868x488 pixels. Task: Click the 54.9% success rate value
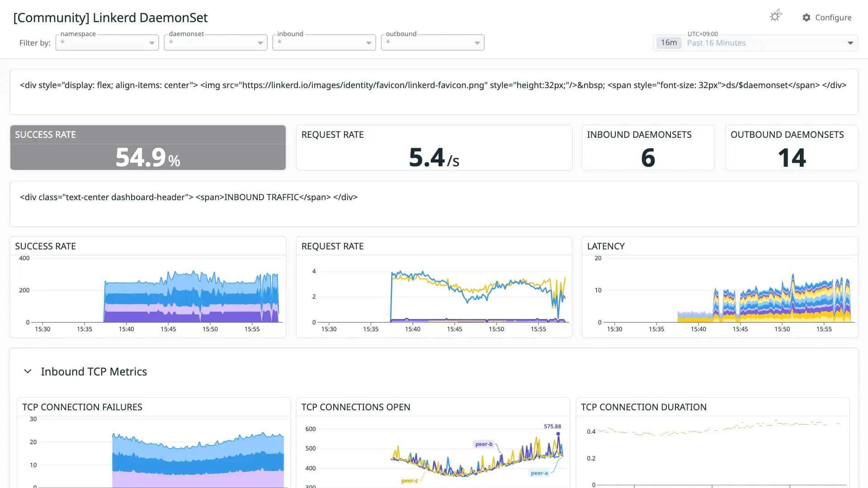(148, 158)
